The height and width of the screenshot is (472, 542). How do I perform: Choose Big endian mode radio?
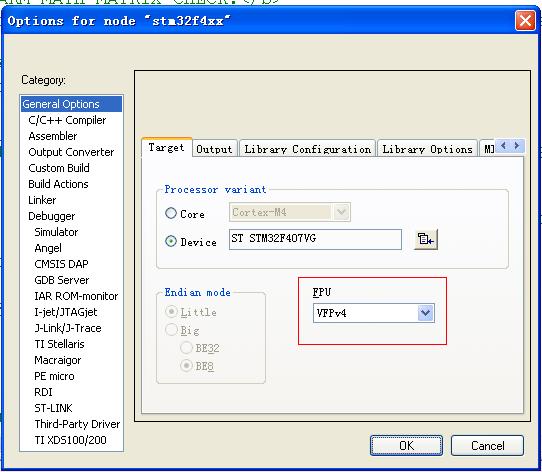171,330
